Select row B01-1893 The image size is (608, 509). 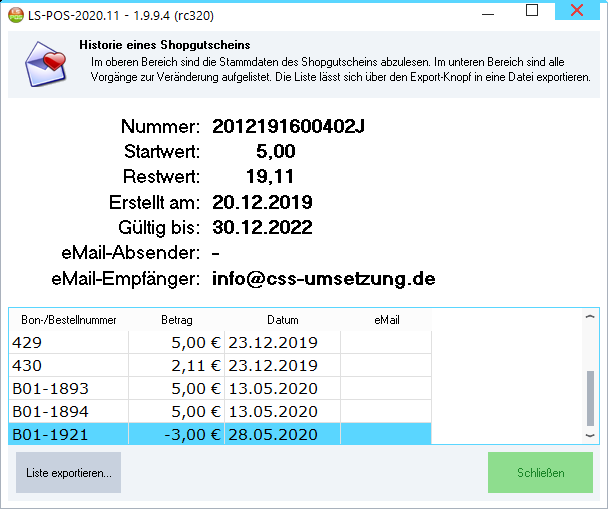point(220,388)
